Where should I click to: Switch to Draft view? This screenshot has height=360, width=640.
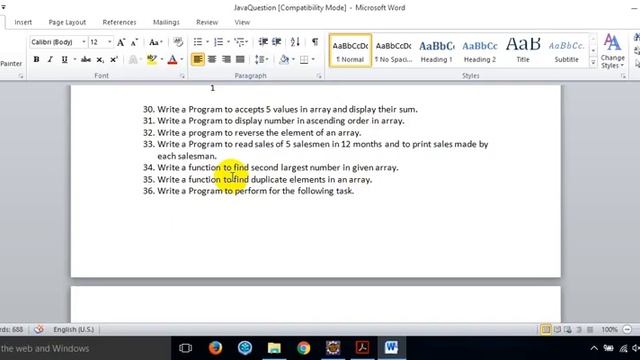click(590, 329)
